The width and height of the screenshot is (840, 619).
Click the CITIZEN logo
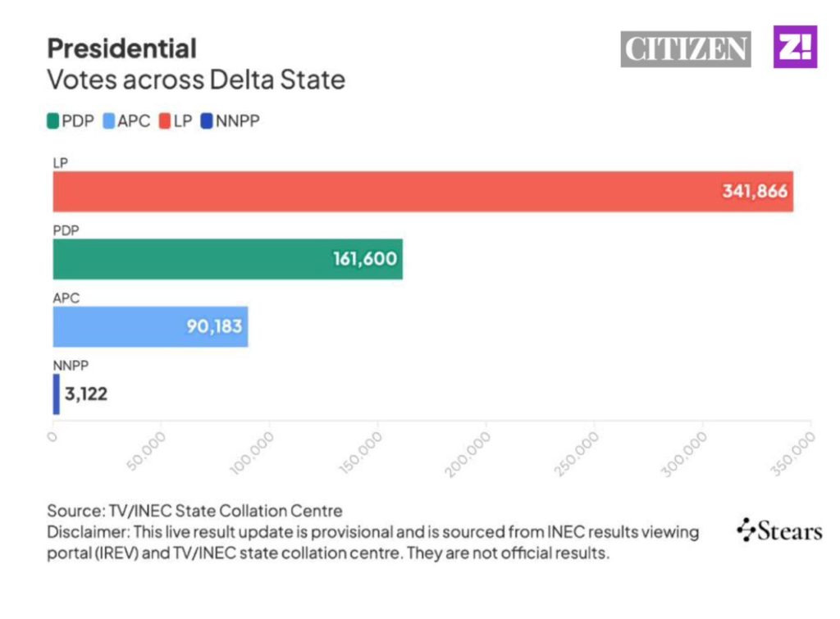pyautogui.click(x=685, y=49)
